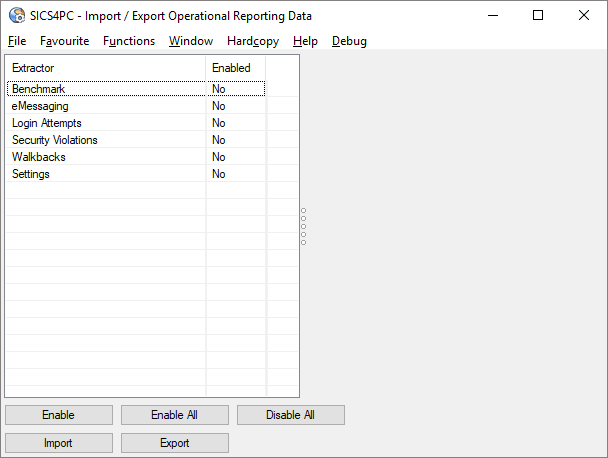The height and width of the screenshot is (458, 608).
Task: Select the eMessaging extractor row
Action: coord(136,106)
